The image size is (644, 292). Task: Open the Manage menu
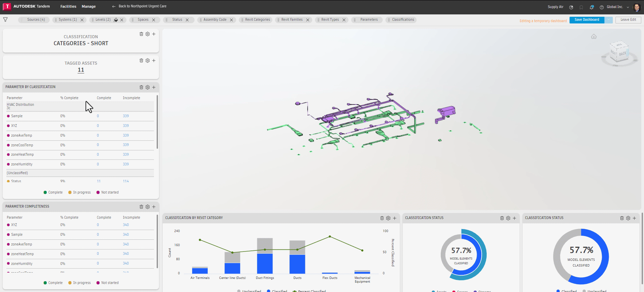point(89,6)
